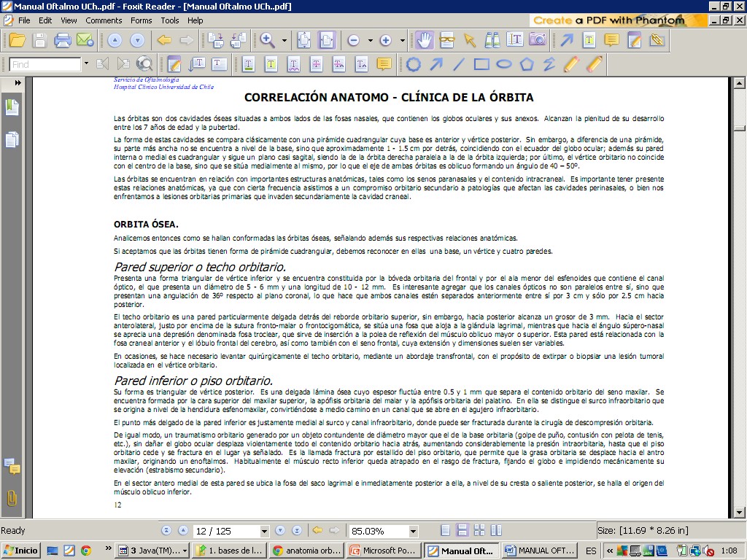Pick the Polygon drawing tool
This screenshot has height=560, width=747.
click(526, 64)
